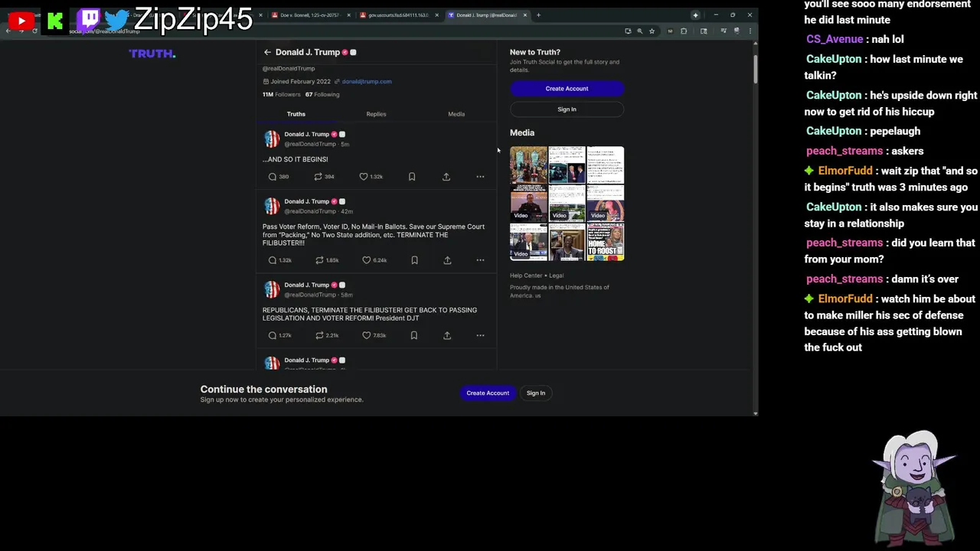The height and width of the screenshot is (551, 980).
Task: Open the 11M Followers list
Action: (x=281, y=94)
